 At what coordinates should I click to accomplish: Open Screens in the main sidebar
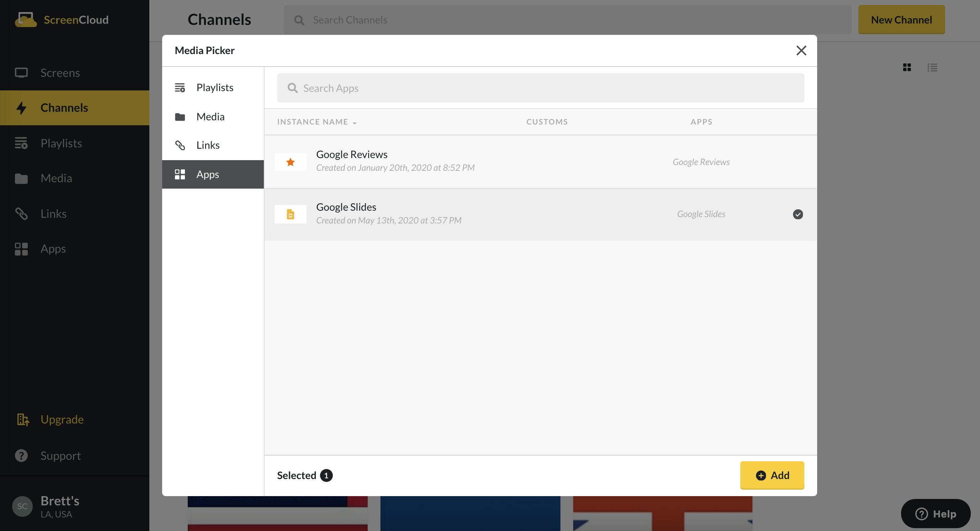point(75,73)
